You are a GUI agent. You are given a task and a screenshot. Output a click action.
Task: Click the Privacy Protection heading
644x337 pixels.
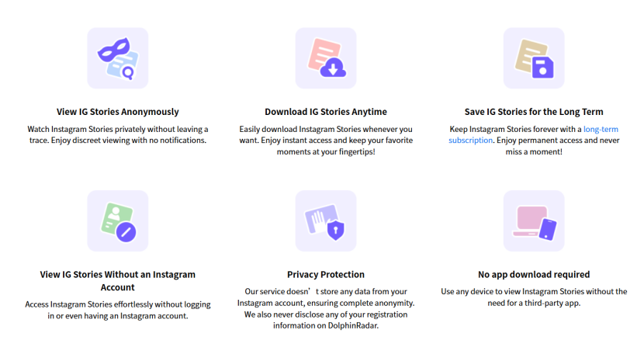click(326, 275)
